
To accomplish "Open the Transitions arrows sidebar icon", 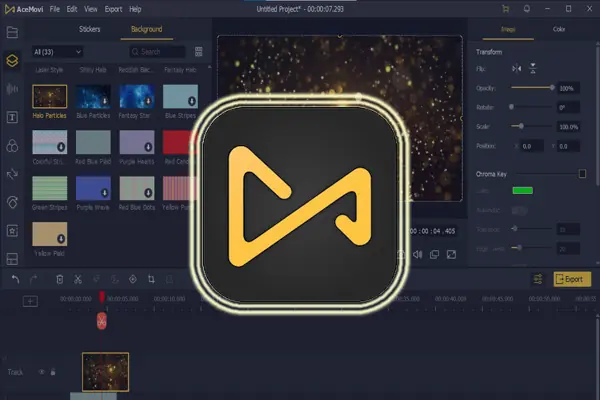I will [12, 174].
